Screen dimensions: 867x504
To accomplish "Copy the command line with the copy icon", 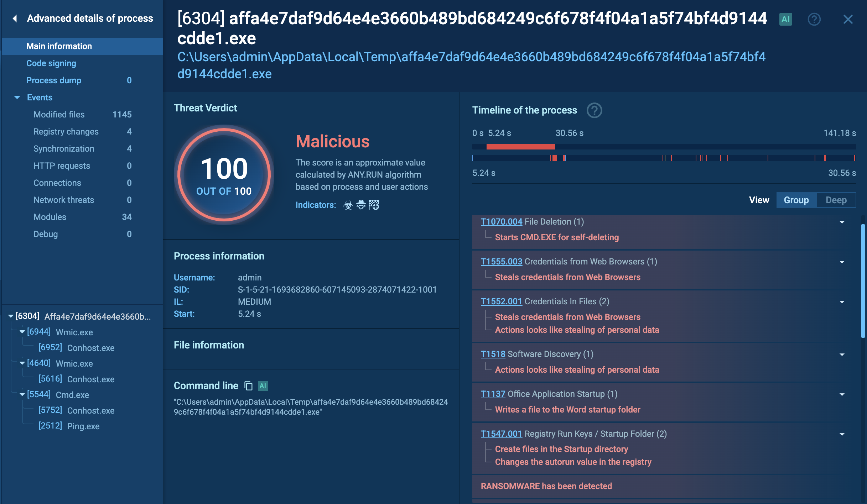I will pos(249,386).
